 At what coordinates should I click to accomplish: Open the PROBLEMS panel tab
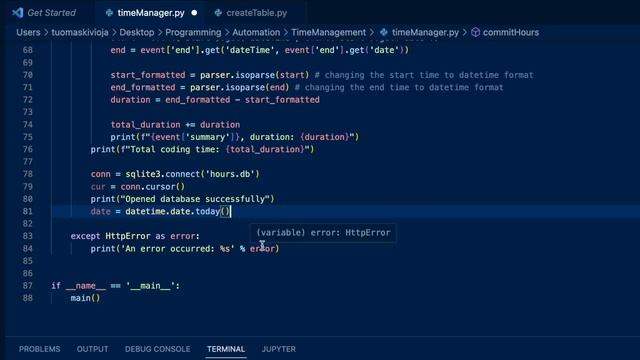coord(40,349)
